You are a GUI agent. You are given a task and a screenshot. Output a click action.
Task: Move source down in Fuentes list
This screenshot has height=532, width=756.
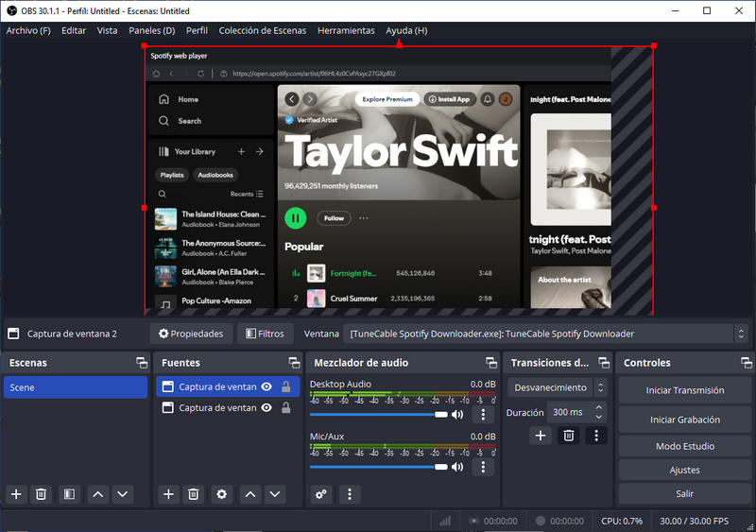point(275,494)
